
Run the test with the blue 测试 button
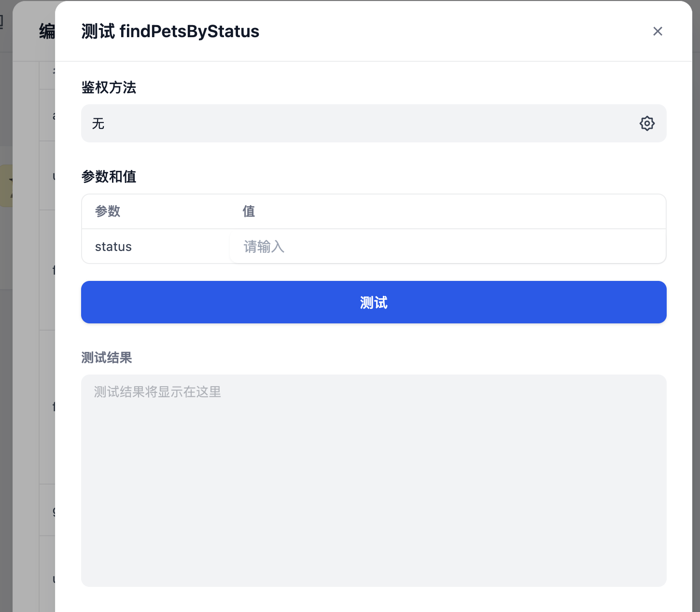374,302
